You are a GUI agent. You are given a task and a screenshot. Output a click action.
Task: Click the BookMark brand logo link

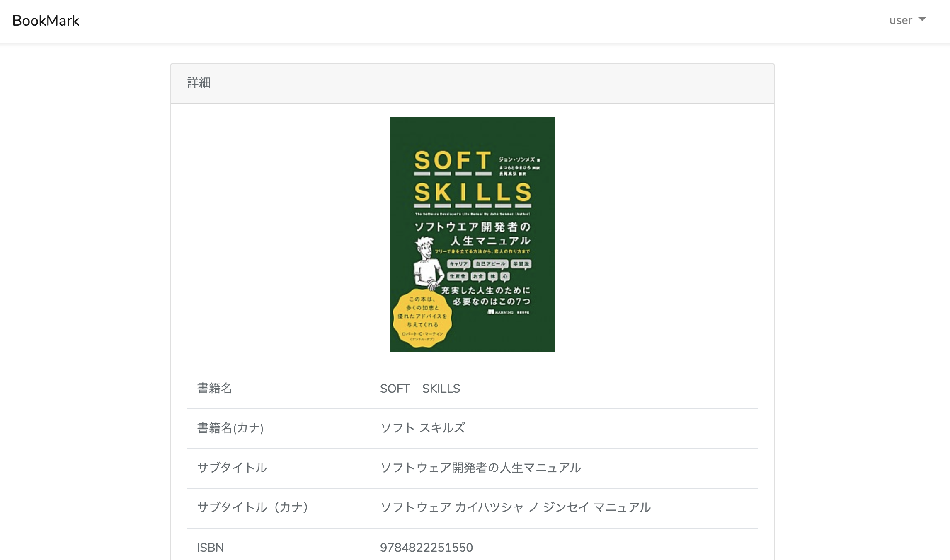(46, 21)
